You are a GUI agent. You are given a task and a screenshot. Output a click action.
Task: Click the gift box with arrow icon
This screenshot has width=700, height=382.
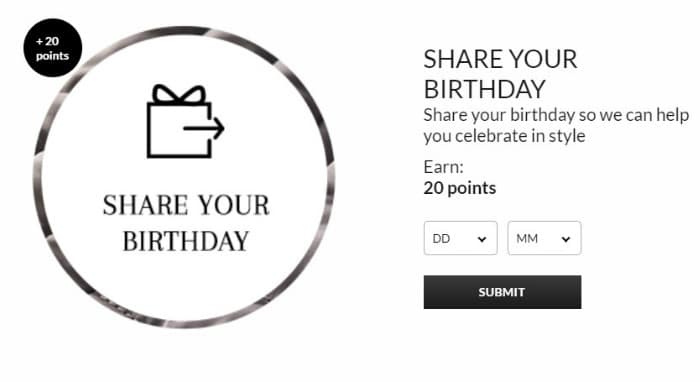185,121
